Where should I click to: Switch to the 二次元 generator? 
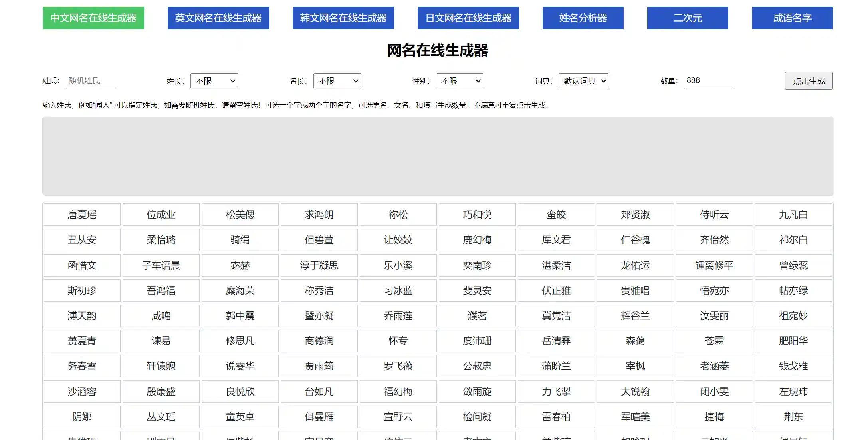687,18
